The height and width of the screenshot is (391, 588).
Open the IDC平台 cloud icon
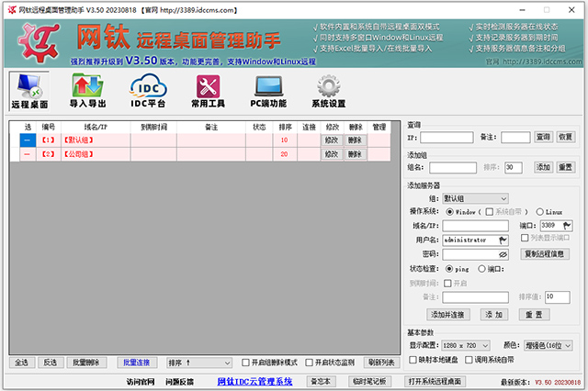[x=148, y=91]
